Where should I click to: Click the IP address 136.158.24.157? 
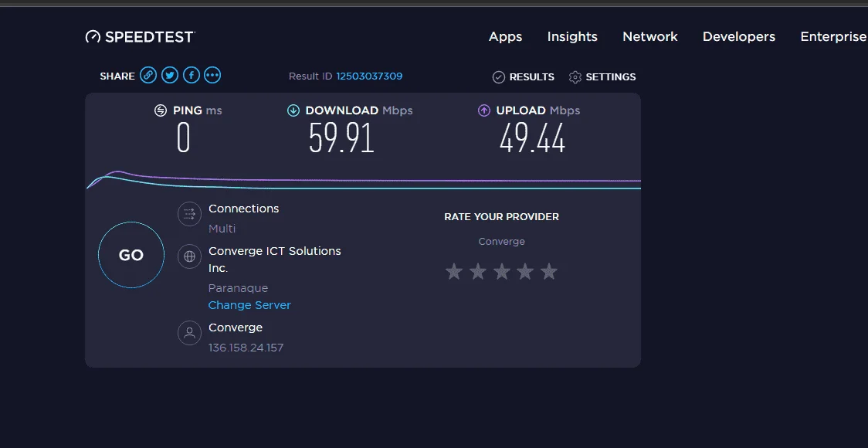pyautogui.click(x=246, y=348)
